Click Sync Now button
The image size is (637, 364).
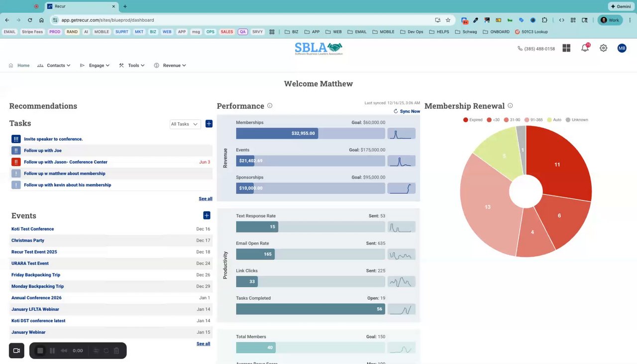click(407, 111)
